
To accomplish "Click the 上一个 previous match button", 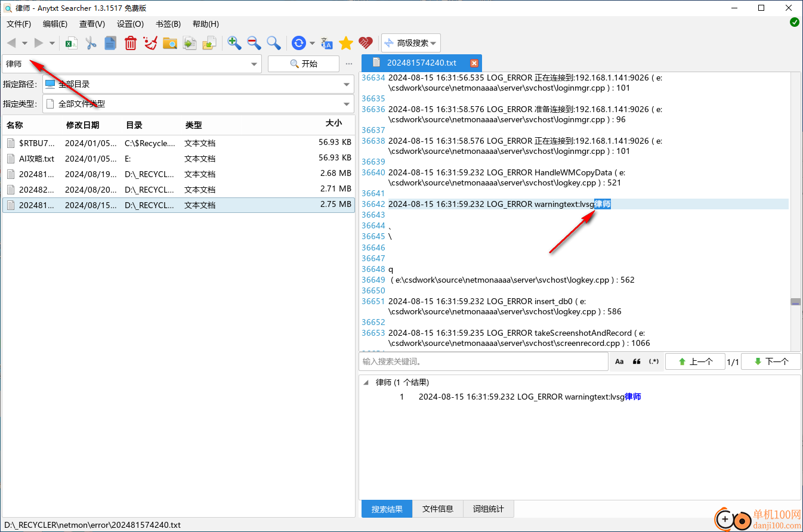I will (694, 361).
